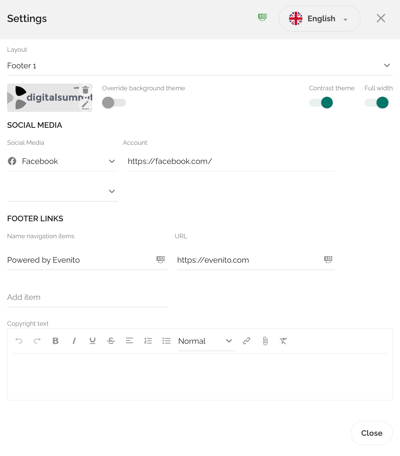Click the attachment paperclip icon
Screen dimensions: 400x456
click(x=265, y=341)
